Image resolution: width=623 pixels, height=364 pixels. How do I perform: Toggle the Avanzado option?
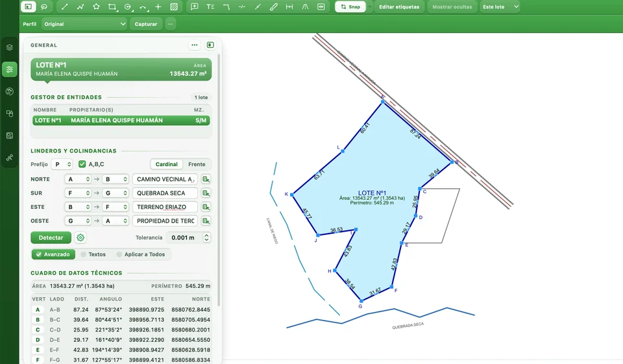53,254
